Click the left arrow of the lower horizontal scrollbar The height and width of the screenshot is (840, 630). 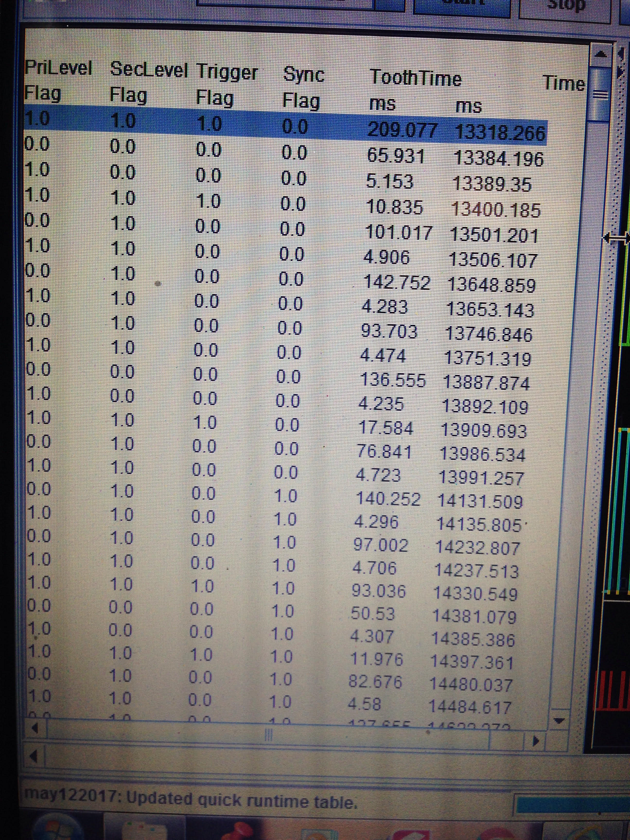(x=33, y=757)
